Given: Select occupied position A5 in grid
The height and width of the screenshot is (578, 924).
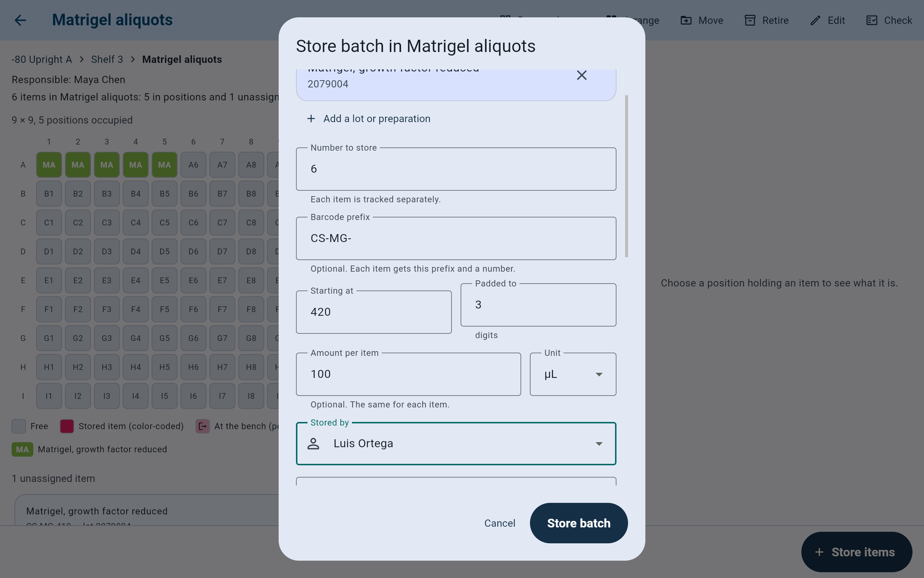Looking at the screenshot, I should coord(165,165).
